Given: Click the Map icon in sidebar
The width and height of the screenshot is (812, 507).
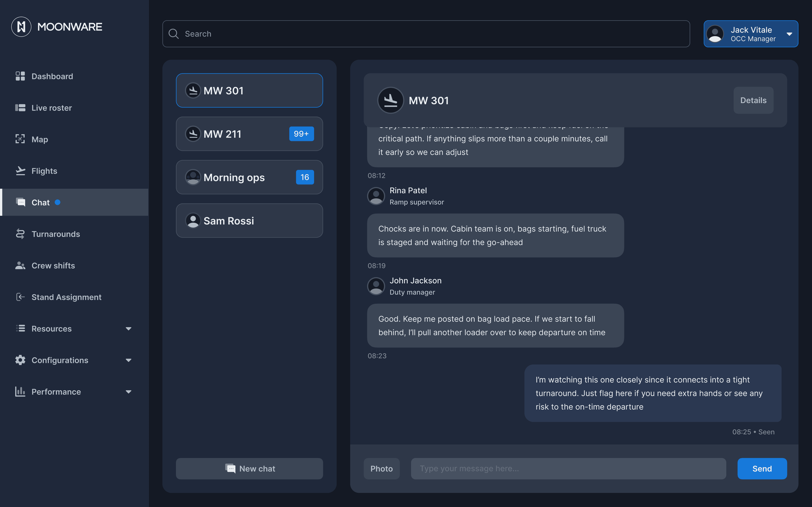Looking at the screenshot, I should point(20,139).
